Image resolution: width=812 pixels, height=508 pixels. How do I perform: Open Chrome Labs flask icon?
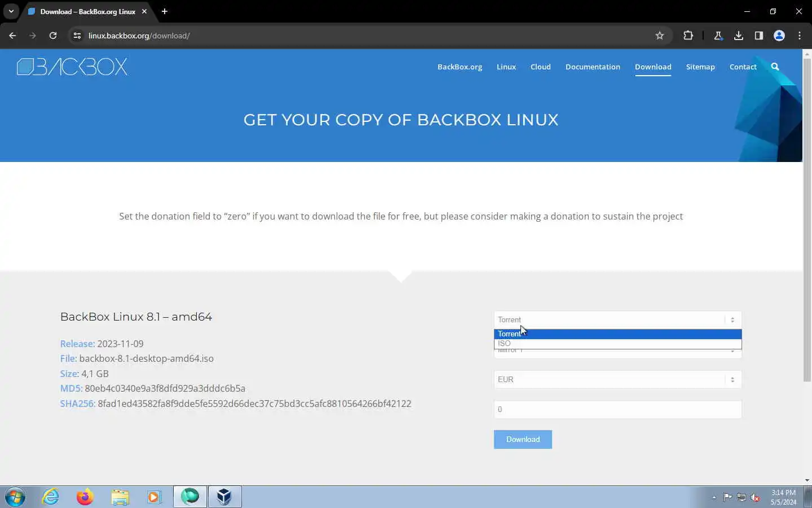pos(718,36)
